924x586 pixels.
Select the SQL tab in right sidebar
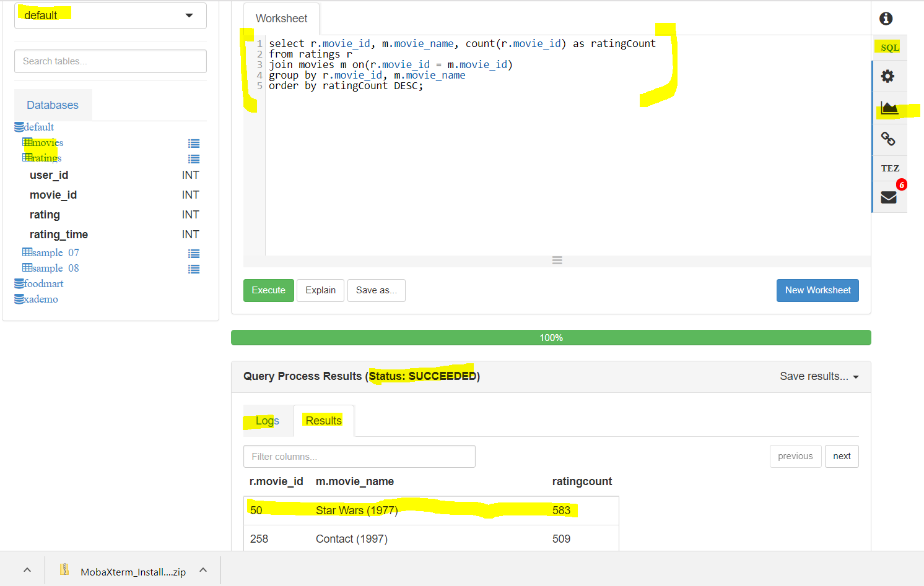point(890,48)
